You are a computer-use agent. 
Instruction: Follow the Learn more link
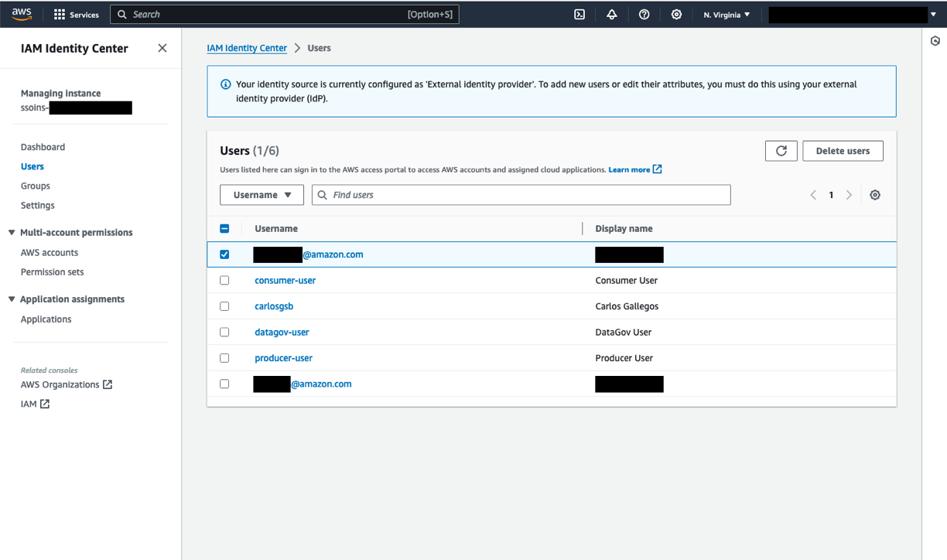pos(630,169)
